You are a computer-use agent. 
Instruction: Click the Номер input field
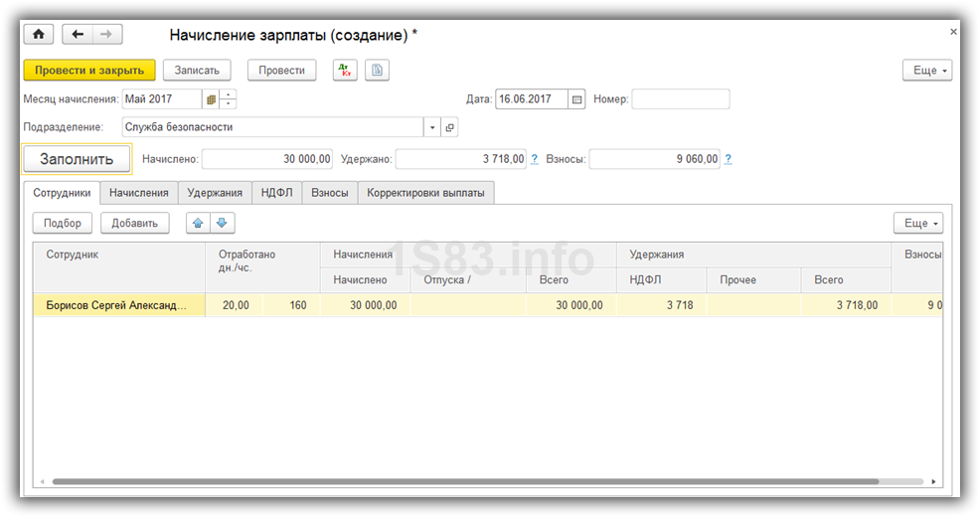680,99
